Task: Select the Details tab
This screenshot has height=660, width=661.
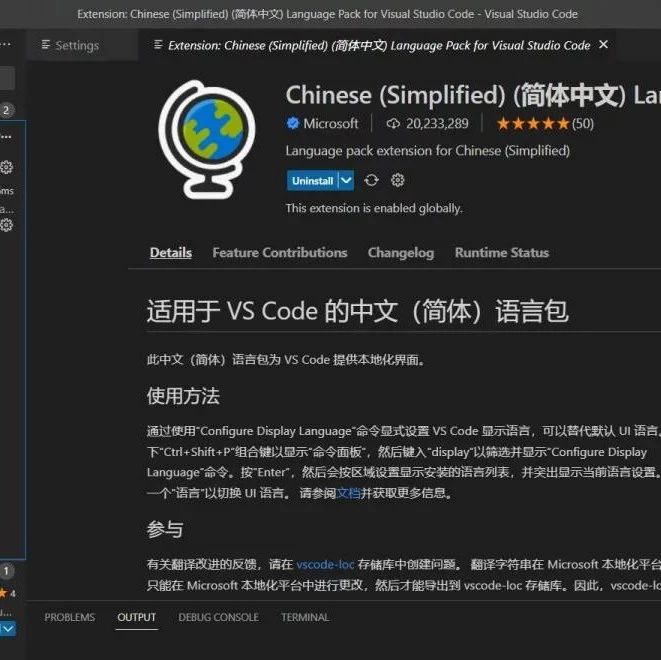Action: pyautogui.click(x=171, y=252)
